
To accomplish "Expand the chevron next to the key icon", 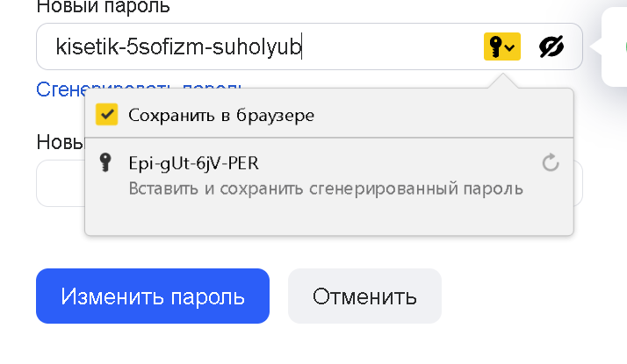I will point(510,48).
